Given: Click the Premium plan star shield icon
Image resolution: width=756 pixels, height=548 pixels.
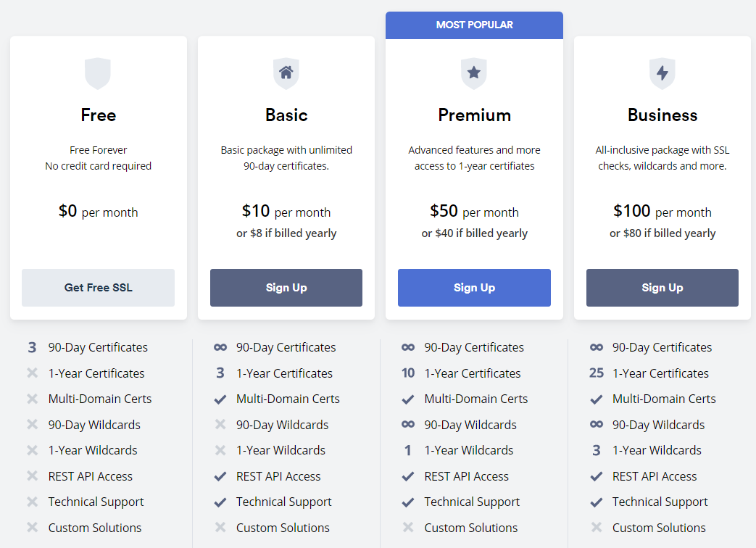Looking at the screenshot, I should click(474, 73).
